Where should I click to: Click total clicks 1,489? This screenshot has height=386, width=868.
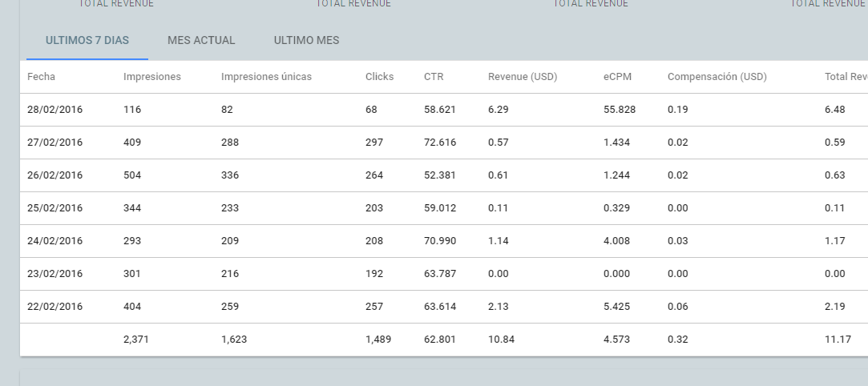[378, 339]
